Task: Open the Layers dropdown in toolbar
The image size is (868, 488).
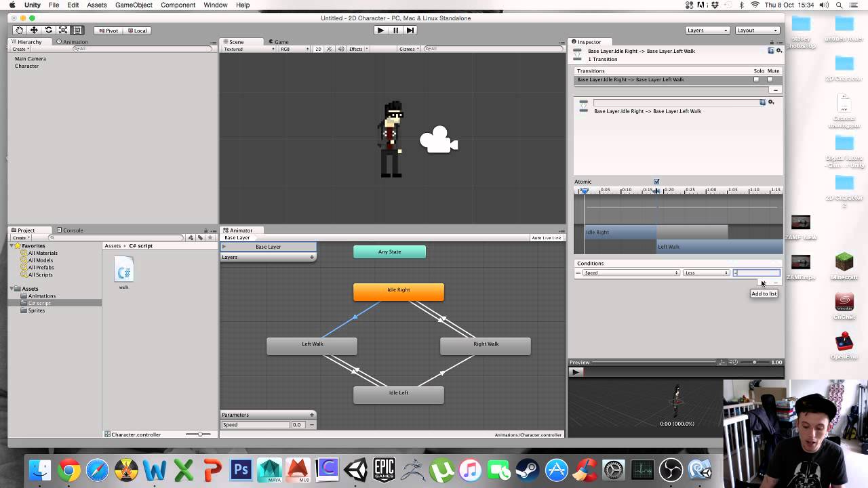Action: pos(707,30)
